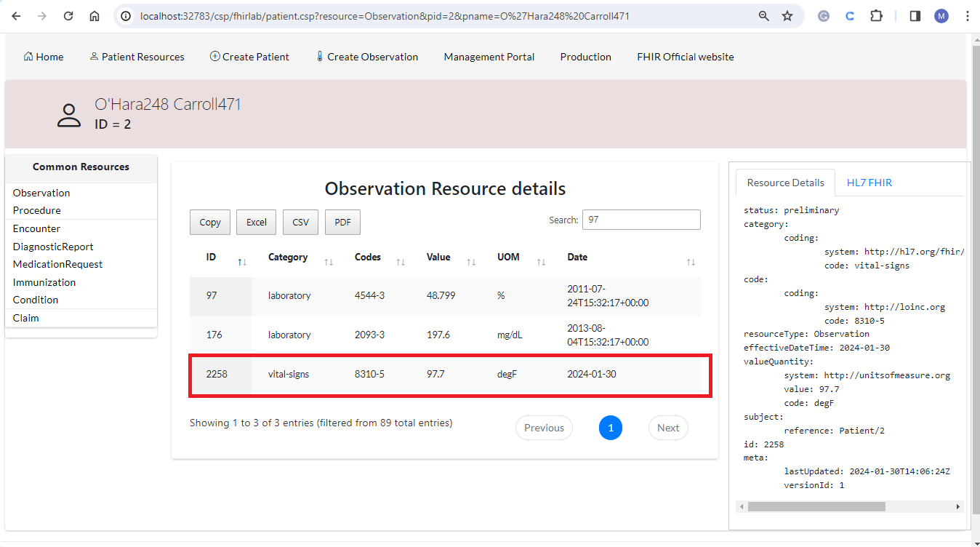Screen dimensions: 980x547
Task: Click the Search input field
Action: [641, 220]
